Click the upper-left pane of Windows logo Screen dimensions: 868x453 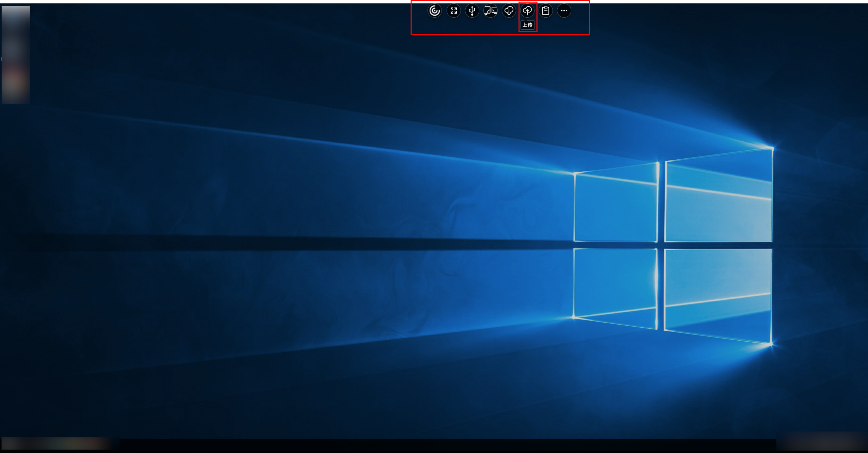click(615, 207)
